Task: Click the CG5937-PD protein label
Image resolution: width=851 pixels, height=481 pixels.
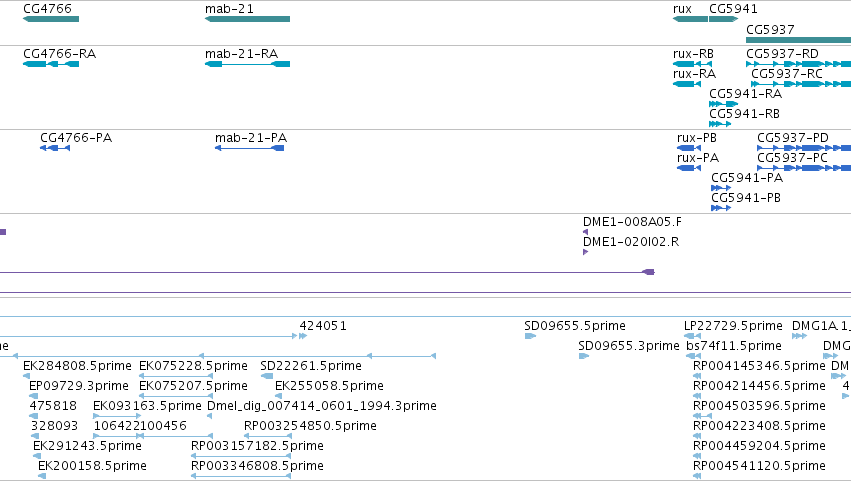Action: (x=793, y=138)
